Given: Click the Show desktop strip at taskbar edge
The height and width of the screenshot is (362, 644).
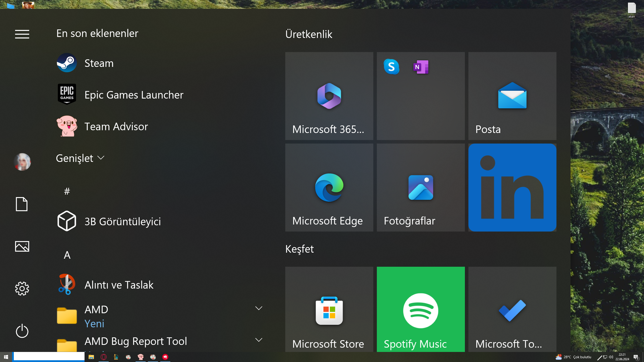Looking at the screenshot, I should (x=643, y=357).
